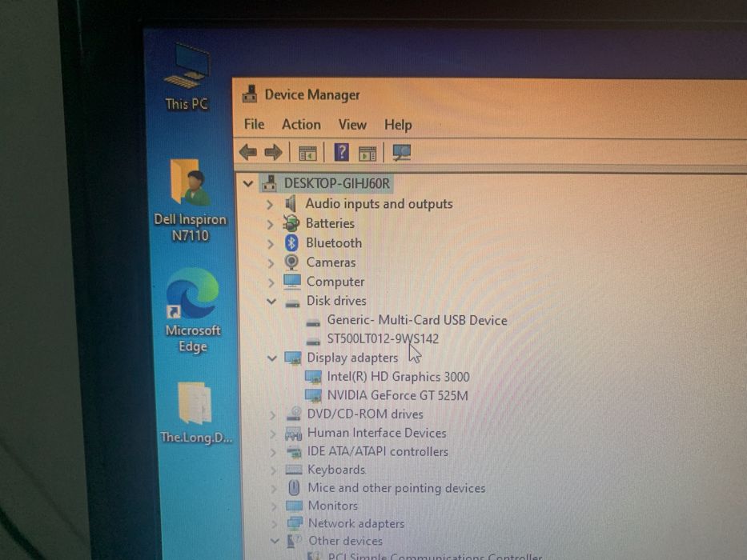Open the File menu
This screenshot has width=747, height=560.
click(x=254, y=124)
